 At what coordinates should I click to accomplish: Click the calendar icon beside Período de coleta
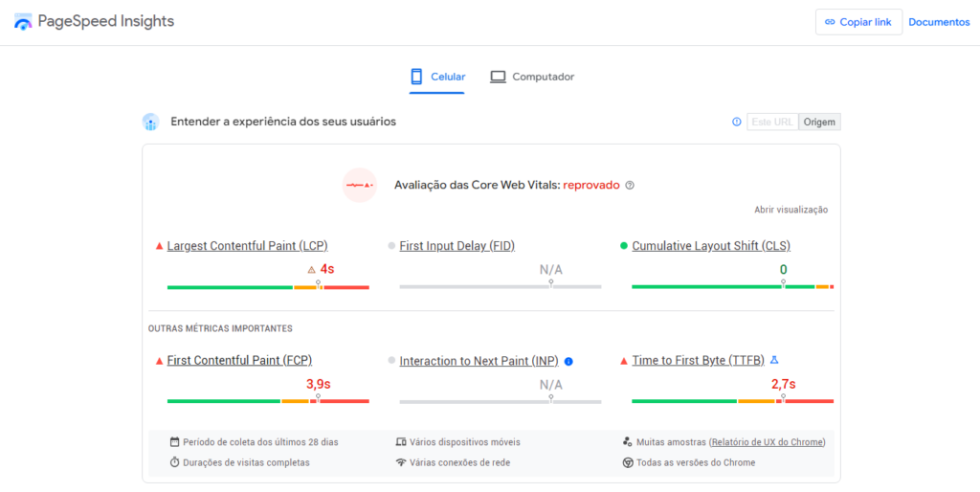pos(174,442)
